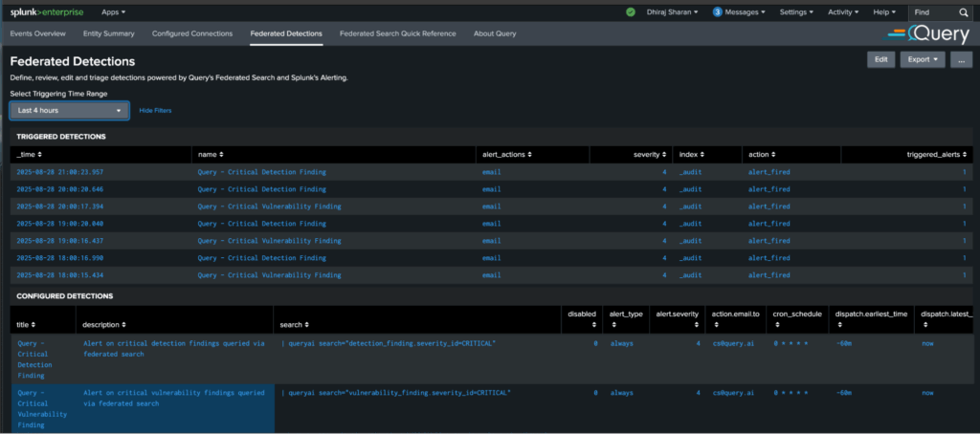Image resolution: width=980 pixels, height=434 pixels.
Task: Click the search magnifier icon in Find
Action: (x=963, y=11)
